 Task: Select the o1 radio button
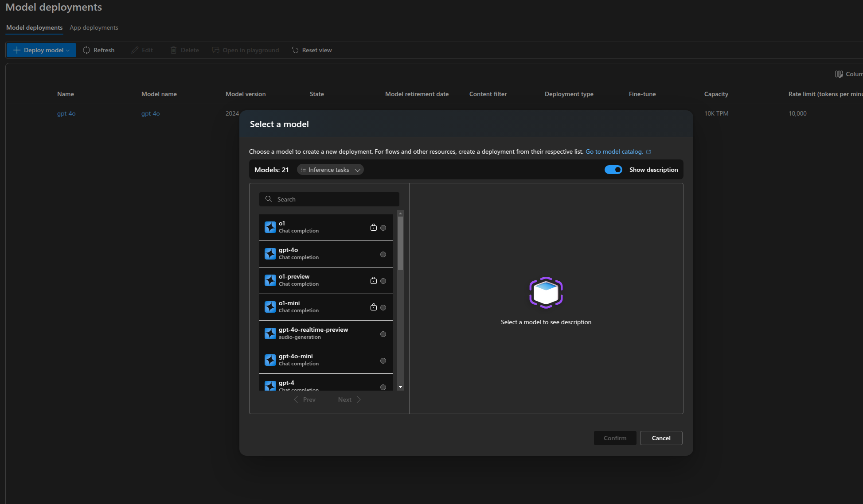[383, 228]
